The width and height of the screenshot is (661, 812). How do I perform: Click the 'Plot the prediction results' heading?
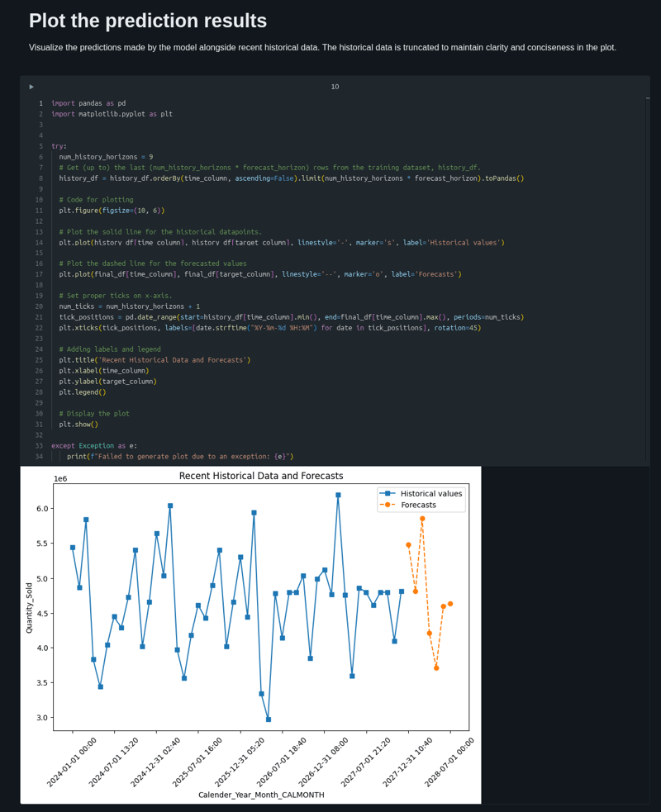(148, 21)
